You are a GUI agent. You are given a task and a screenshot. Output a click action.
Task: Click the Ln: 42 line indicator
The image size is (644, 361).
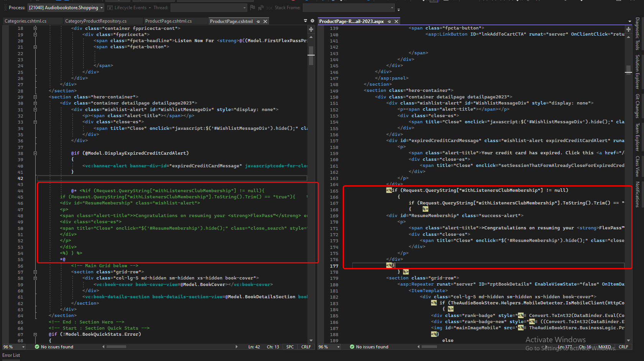pyautogui.click(x=254, y=347)
